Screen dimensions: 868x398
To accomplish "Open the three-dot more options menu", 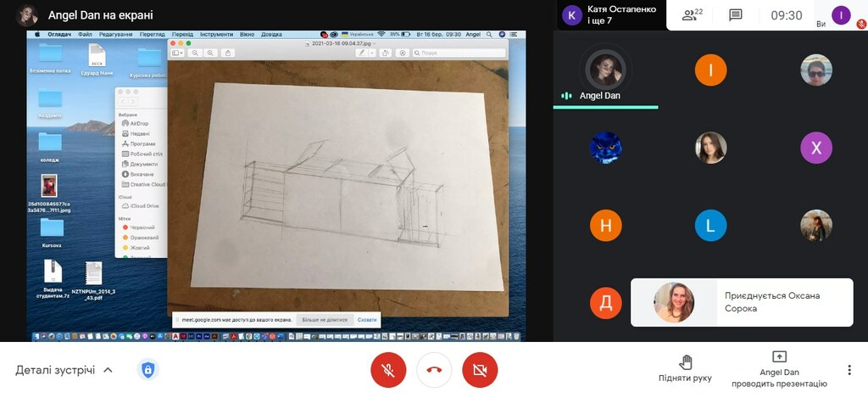I will [x=849, y=370].
